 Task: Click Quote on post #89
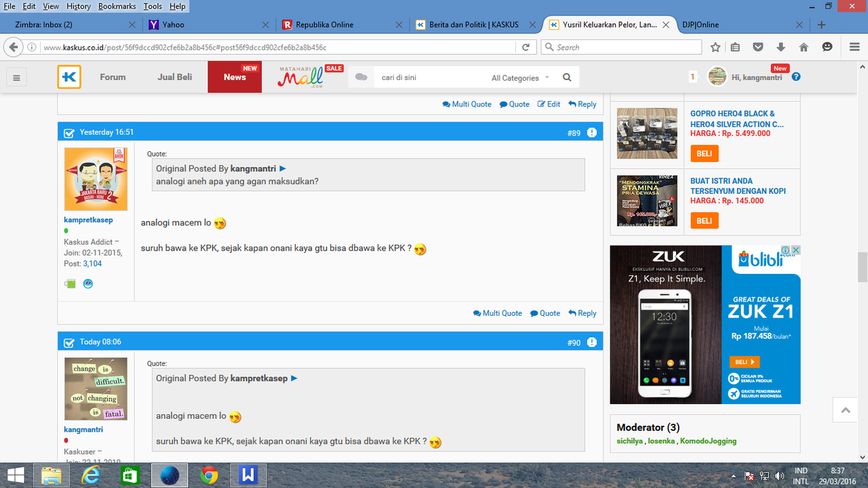(x=545, y=313)
